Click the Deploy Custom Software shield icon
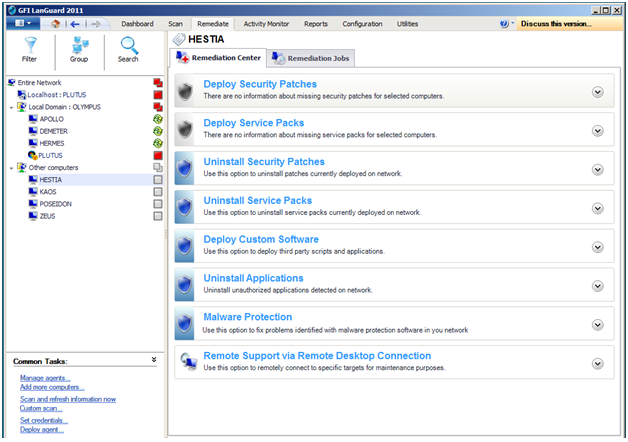This screenshot has width=628, height=442. click(185, 246)
